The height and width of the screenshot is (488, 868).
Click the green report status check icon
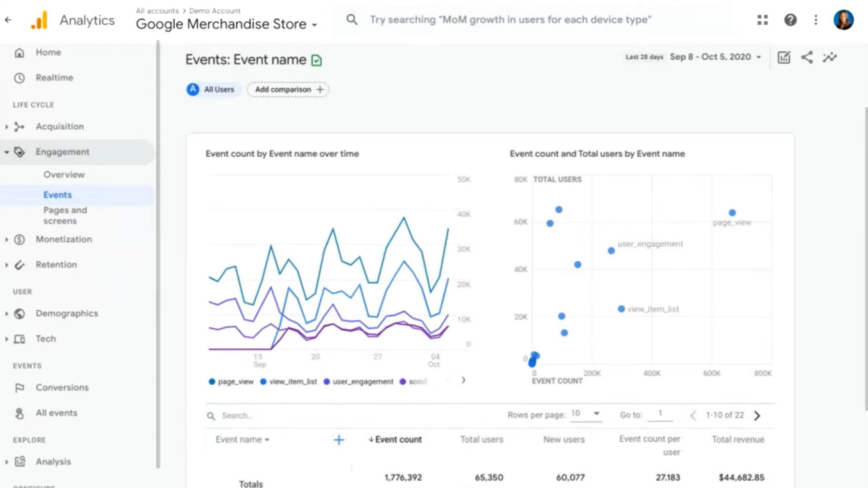tap(316, 60)
